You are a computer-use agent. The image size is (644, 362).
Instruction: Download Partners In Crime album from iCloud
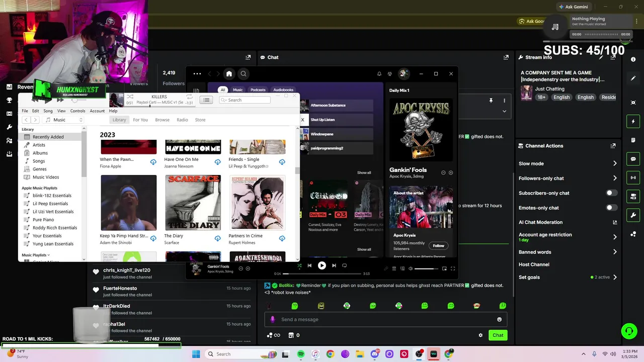(x=282, y=238)
